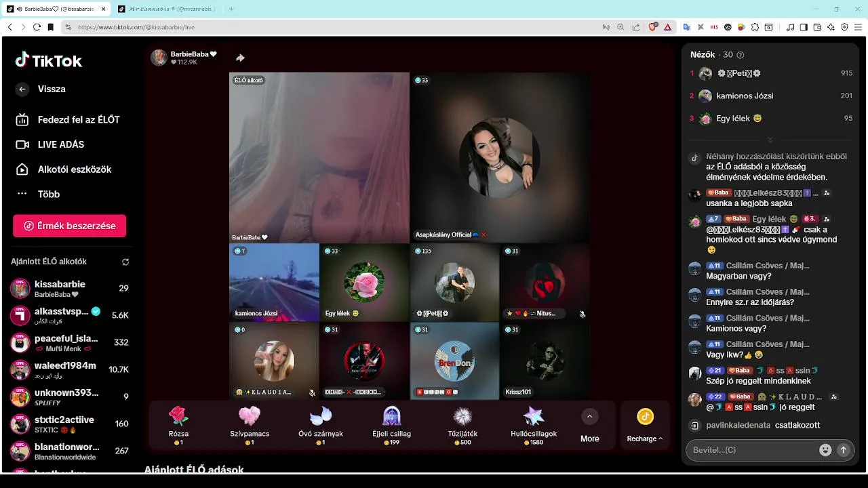868x488 pixels.
Task: Send a Szívpamacs gift
Action: click(x=250, y=424)
